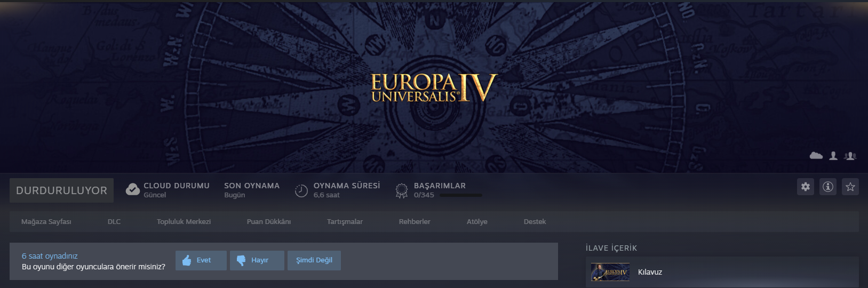Click the OYNAMA SÜRESİ label
Viewport: 868px width, 288px height.
pyautogui.click(x=347, y=186)
